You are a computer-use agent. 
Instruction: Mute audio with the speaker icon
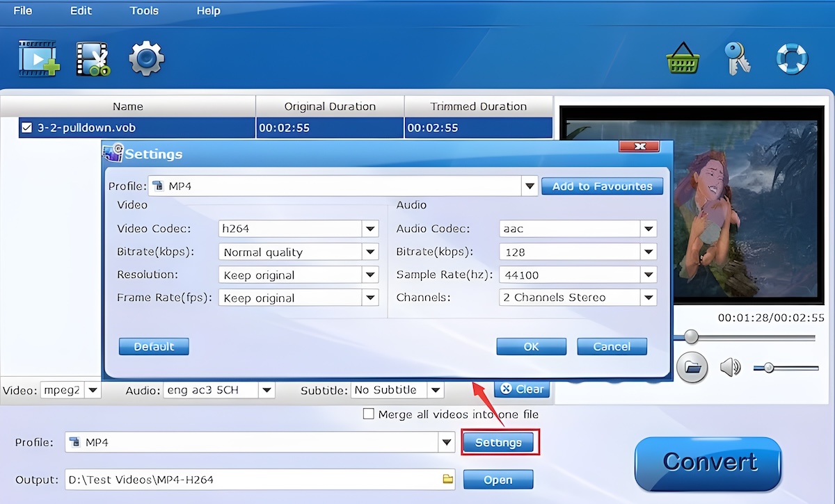730,367
